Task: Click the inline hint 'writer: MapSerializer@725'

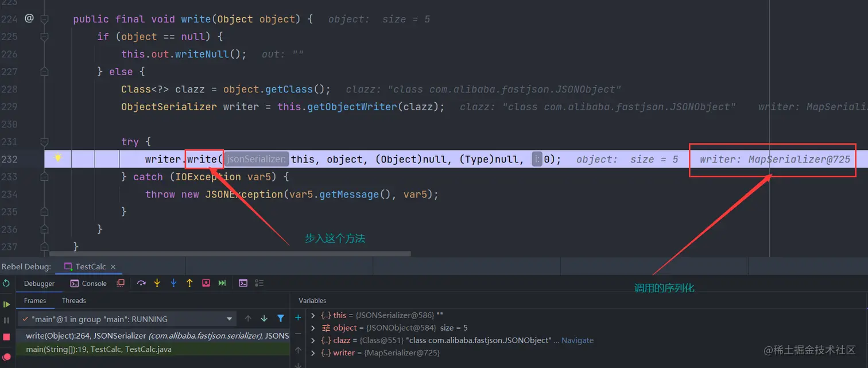Action: [x=775, y=160]
